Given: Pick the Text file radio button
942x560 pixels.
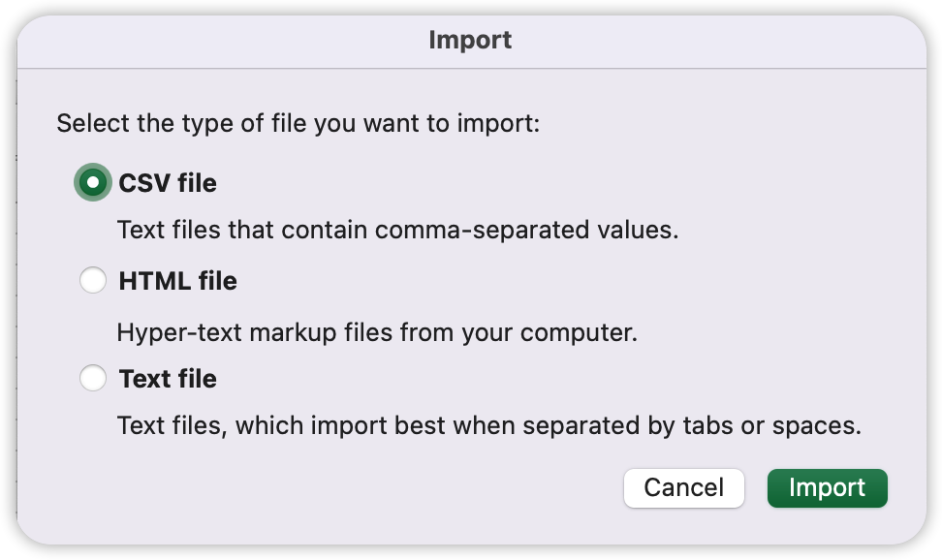Looking at the screenshot, I should (93, 378).
